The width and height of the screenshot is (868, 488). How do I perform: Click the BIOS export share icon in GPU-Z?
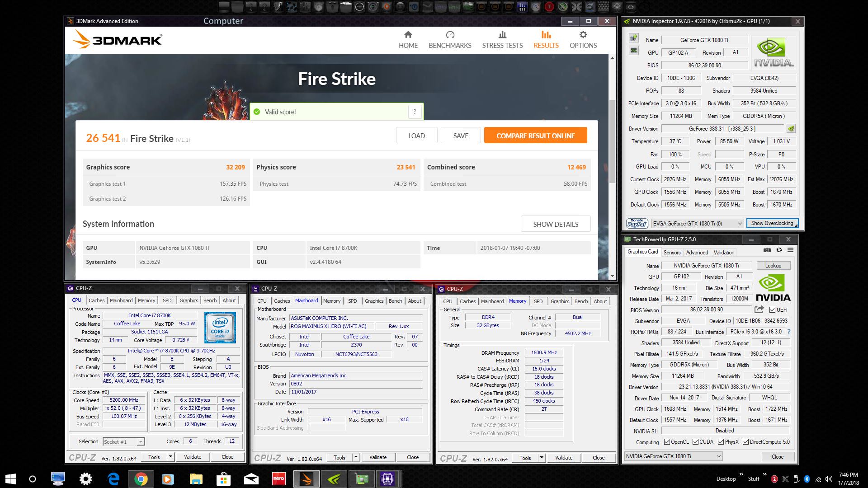[x=759, y=310]
